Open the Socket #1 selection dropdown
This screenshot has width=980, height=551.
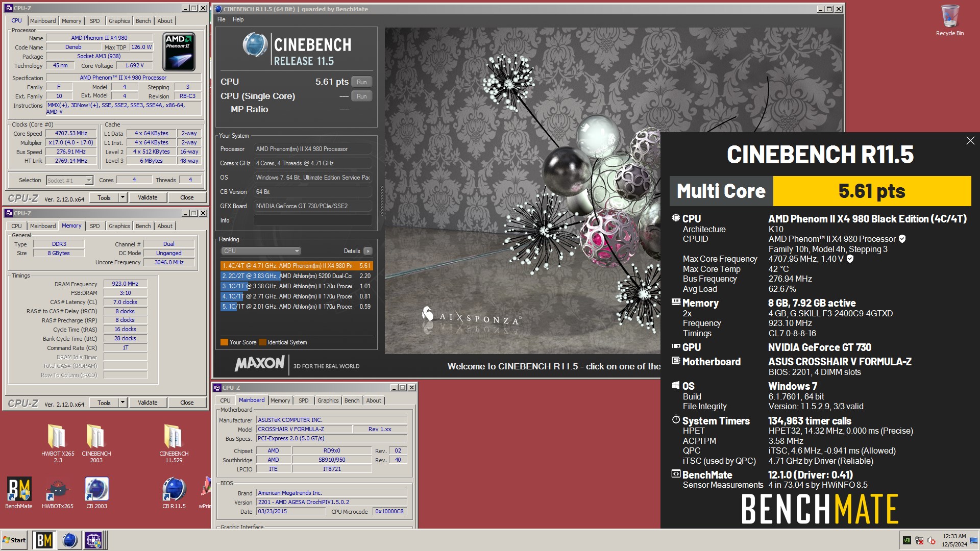click(69, 180)
